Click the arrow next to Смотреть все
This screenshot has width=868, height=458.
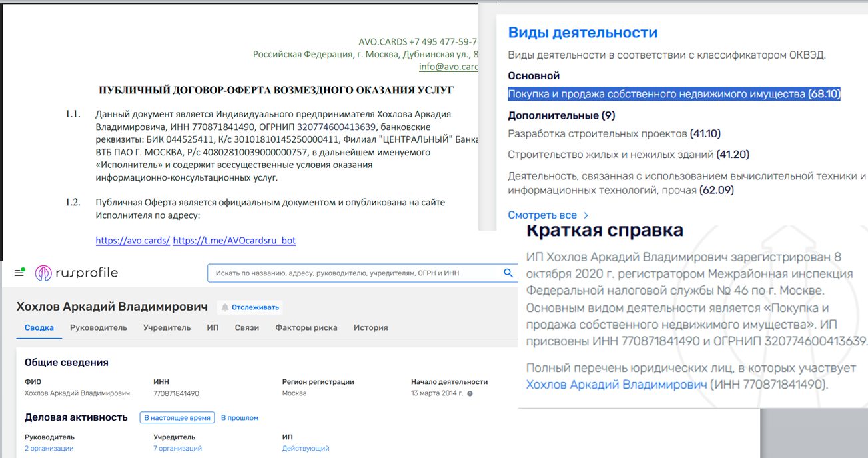point(586,215)
